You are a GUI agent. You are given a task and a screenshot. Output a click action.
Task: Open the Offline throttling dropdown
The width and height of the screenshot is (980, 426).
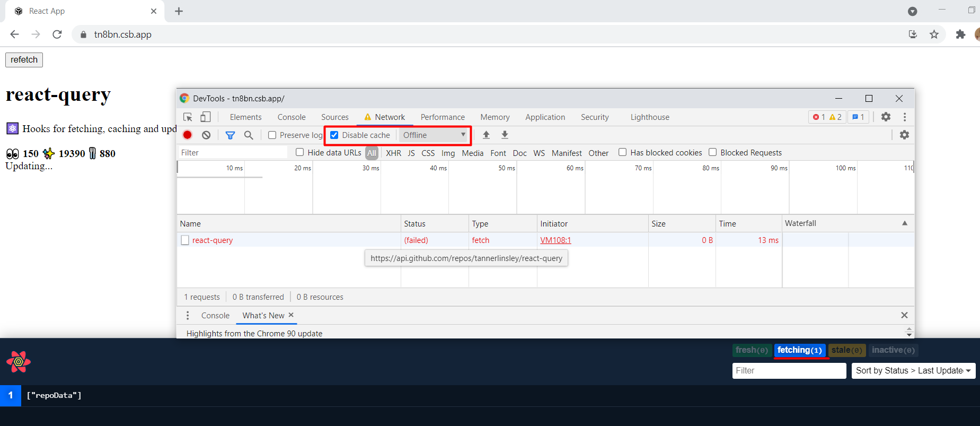tap(434, 135)
